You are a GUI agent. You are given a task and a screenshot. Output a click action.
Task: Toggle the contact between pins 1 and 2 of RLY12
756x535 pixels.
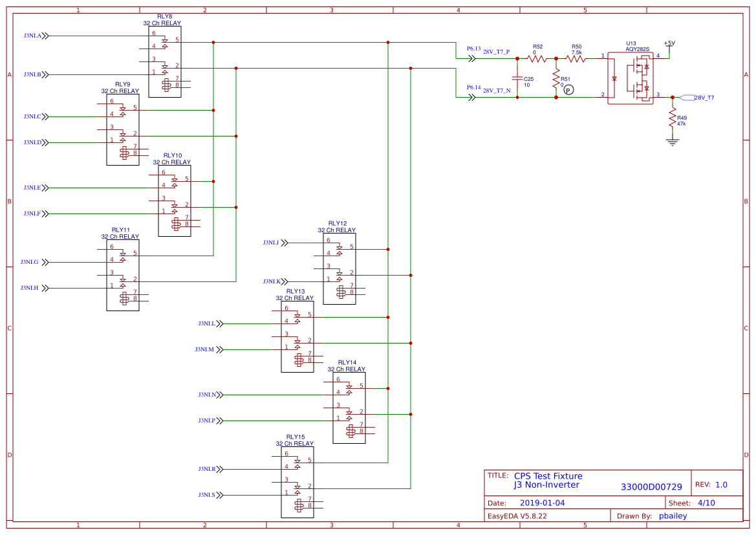click(339, 278)
